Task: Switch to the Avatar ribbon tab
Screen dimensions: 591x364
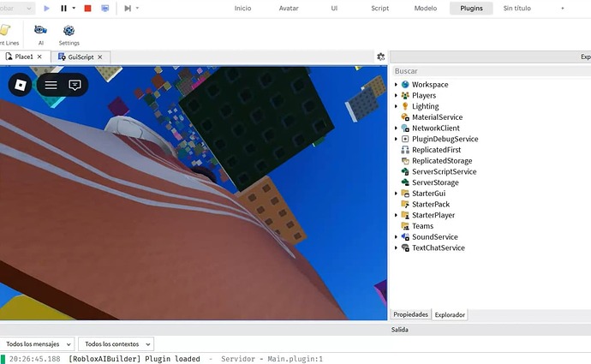Action: [289, 9]
